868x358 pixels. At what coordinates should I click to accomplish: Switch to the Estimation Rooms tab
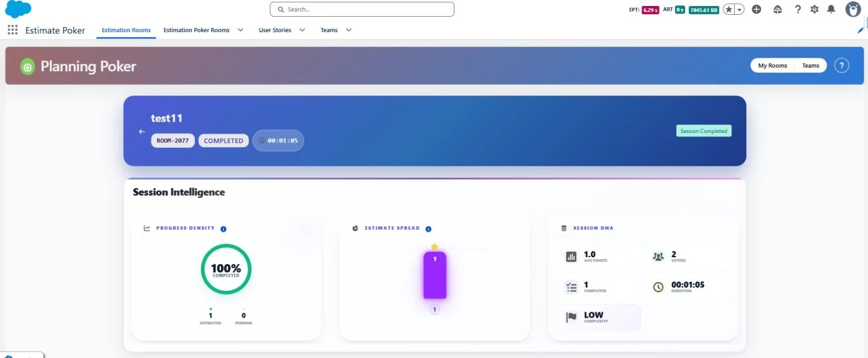(126, 30)
